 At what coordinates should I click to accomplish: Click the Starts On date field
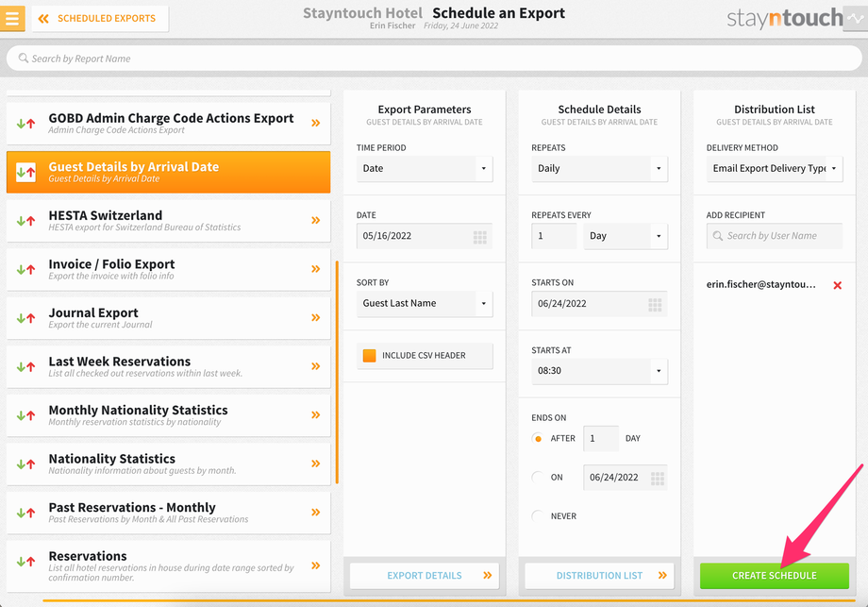[599, 304]
